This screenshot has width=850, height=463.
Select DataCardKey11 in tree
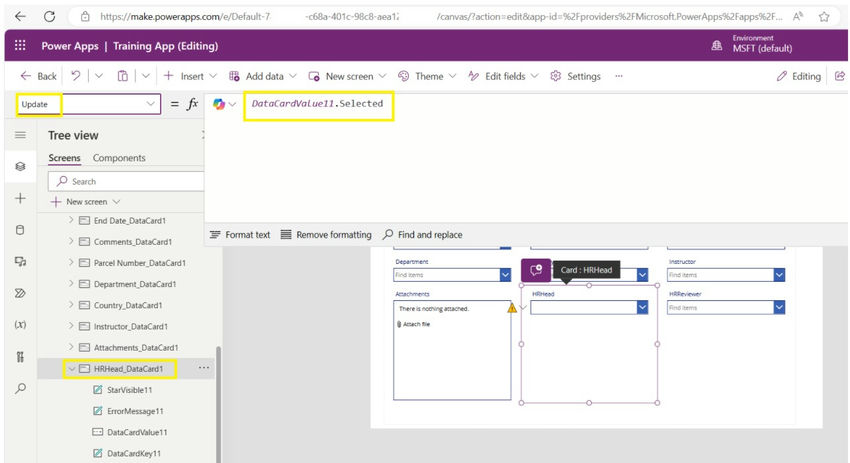tap(134, 453)
